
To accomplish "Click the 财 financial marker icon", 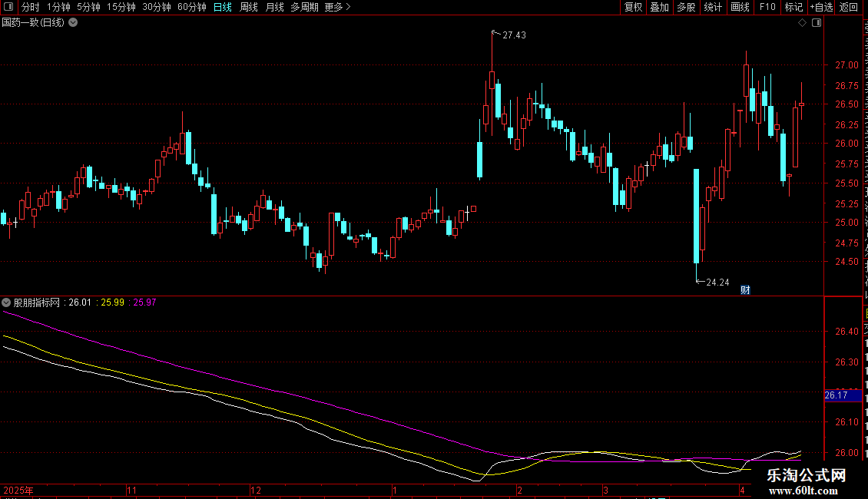I will 745,290.
